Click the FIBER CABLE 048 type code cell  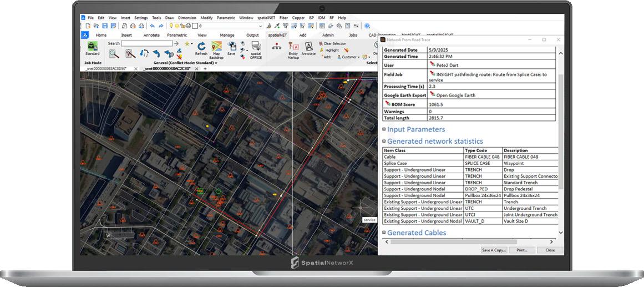point(483,157)
